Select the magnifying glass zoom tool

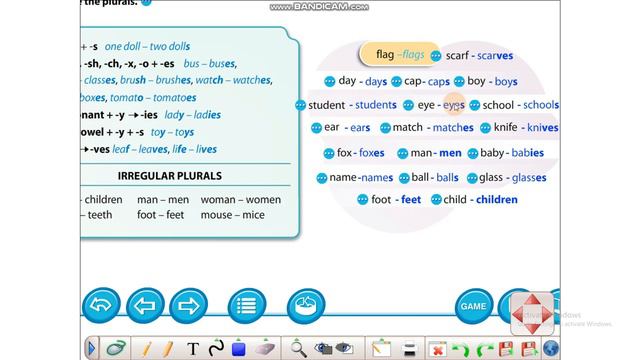pos(298,348)
